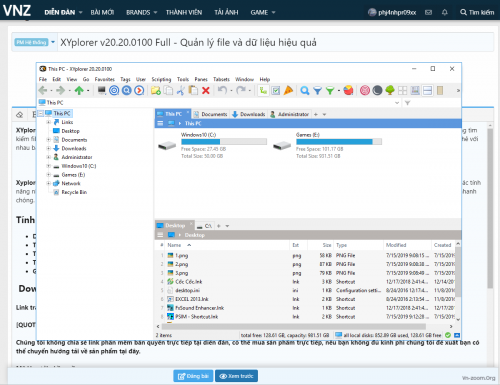Click the Đăng bài post button
The image size is (500, 385).
click(193, 376)
